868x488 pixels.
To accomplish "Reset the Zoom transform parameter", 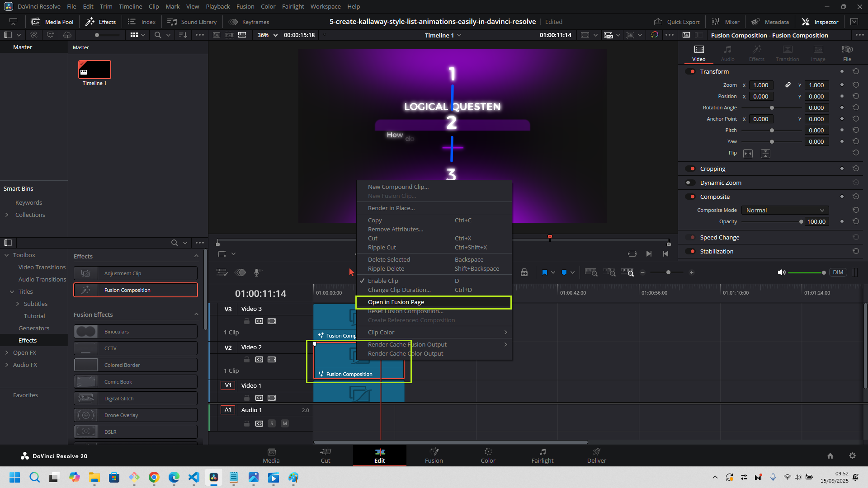I will pyautogui.click(x=855, y=85).
